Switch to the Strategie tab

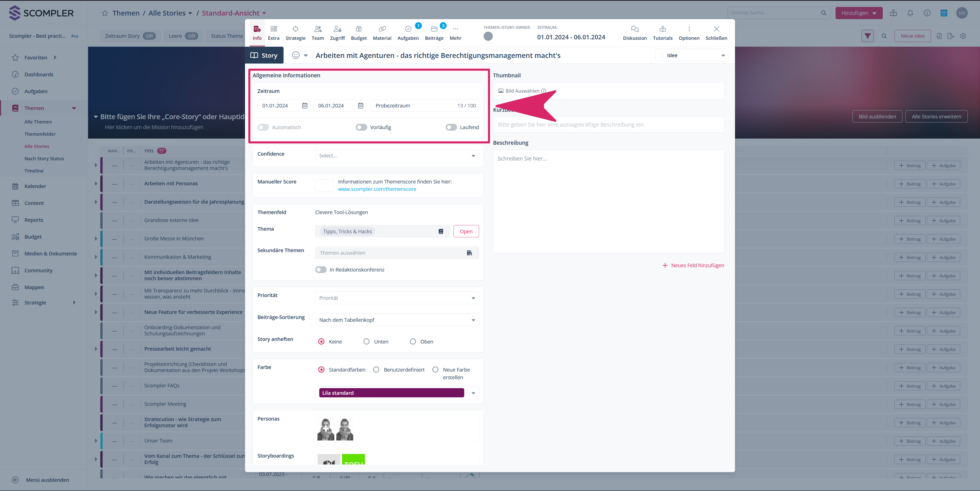tap(295, 33)
